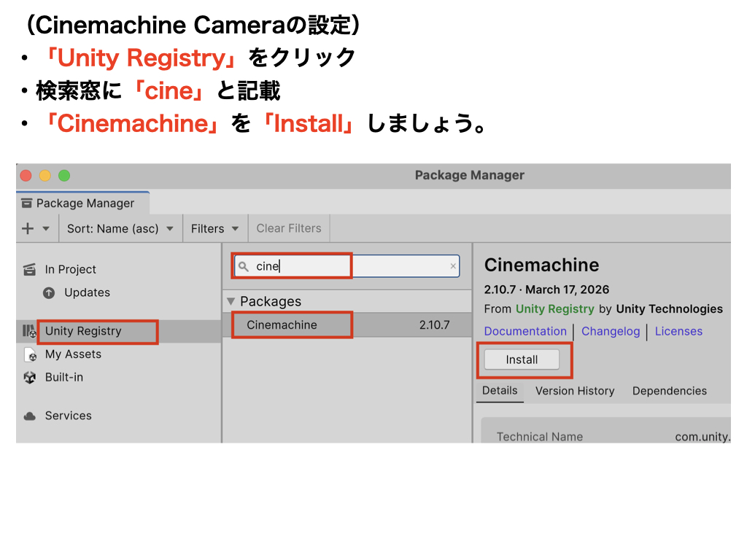Click the In Project icon
The image size is (747, 560).
click(x=29, y=270)
